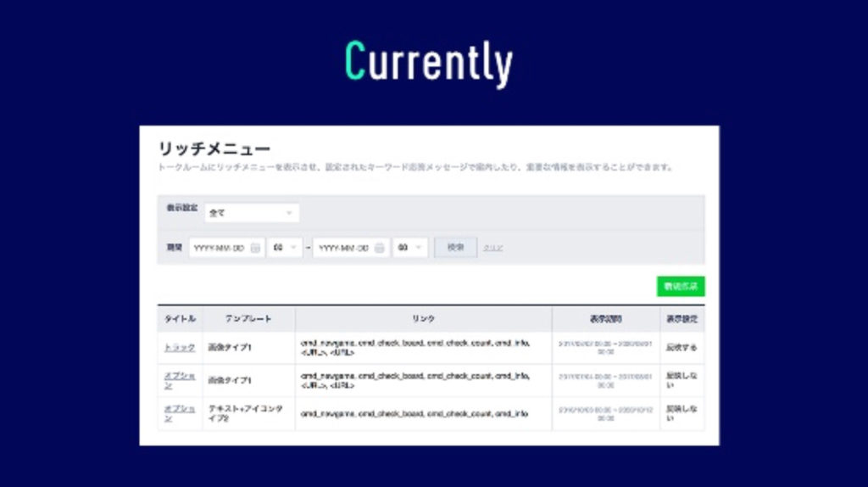The width and height of the screenshot is (868, 487).
Task: Click the リッチメニュー page heading
Action: click(x=214, y=148)
